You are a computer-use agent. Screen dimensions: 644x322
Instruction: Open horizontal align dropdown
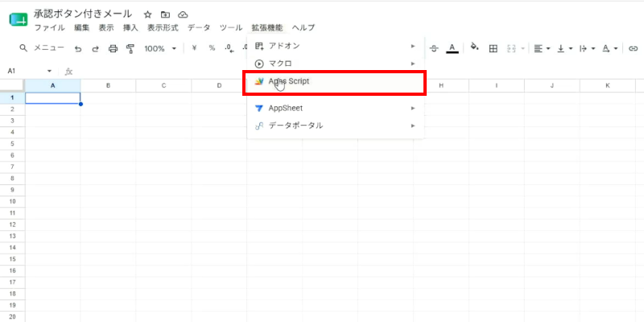click(542, 48)
